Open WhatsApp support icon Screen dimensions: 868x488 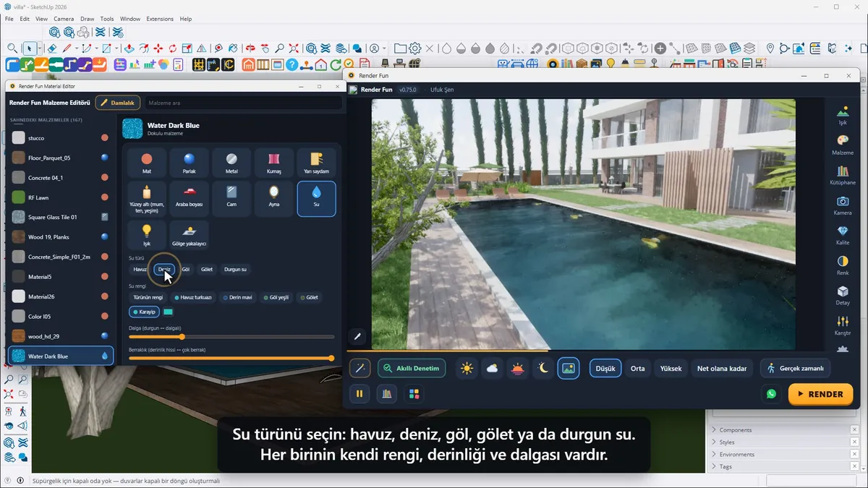[x=771, y=394]
